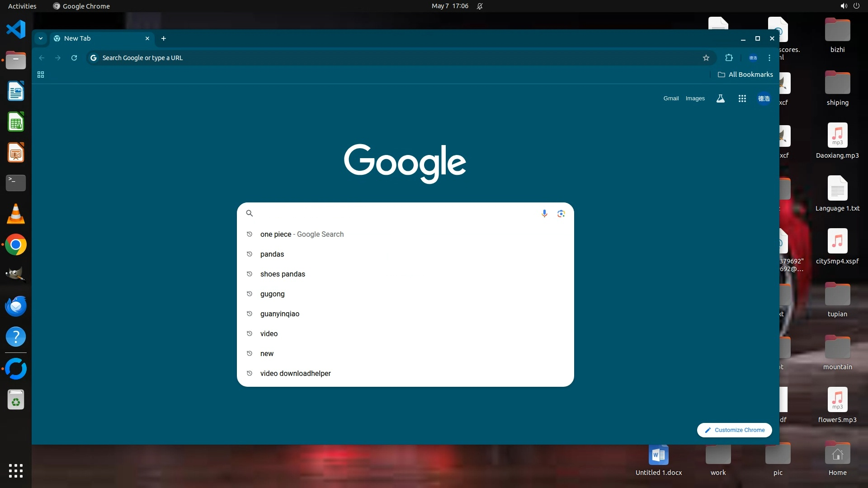Toggle the notifications bell in top bar

point(480,6)
